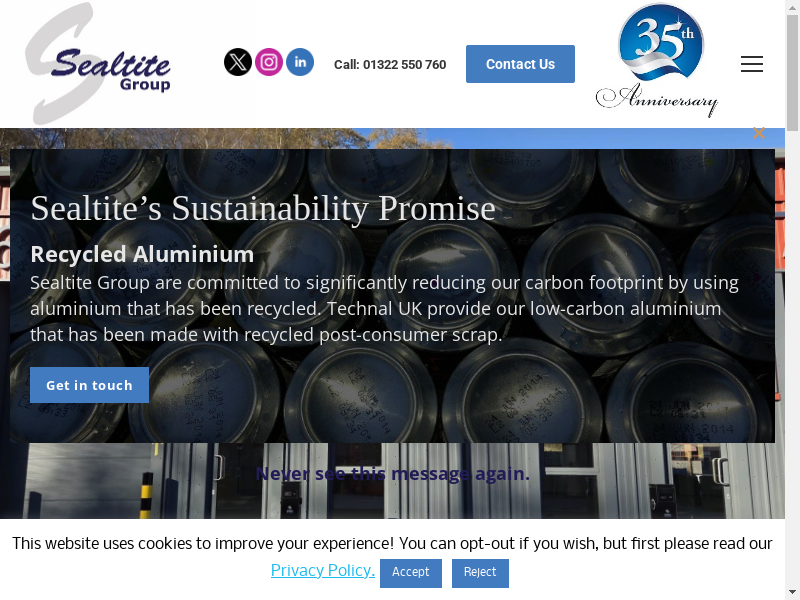The width and height of the screenshot is (800, 600).
Task: Open the LinkedIn social icon
Action: click(x=300, y=62)
